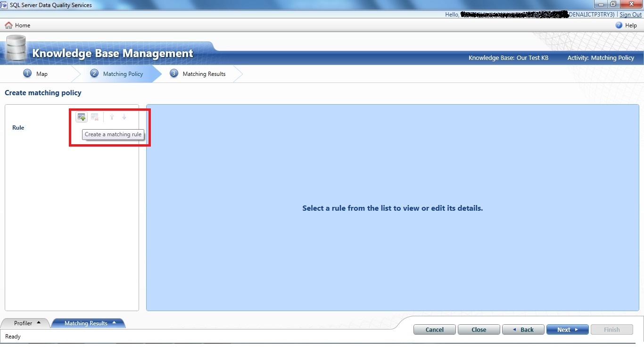Click the move rule up arrow
This screenshot has height=362, width=644.
tap(112, 117)
